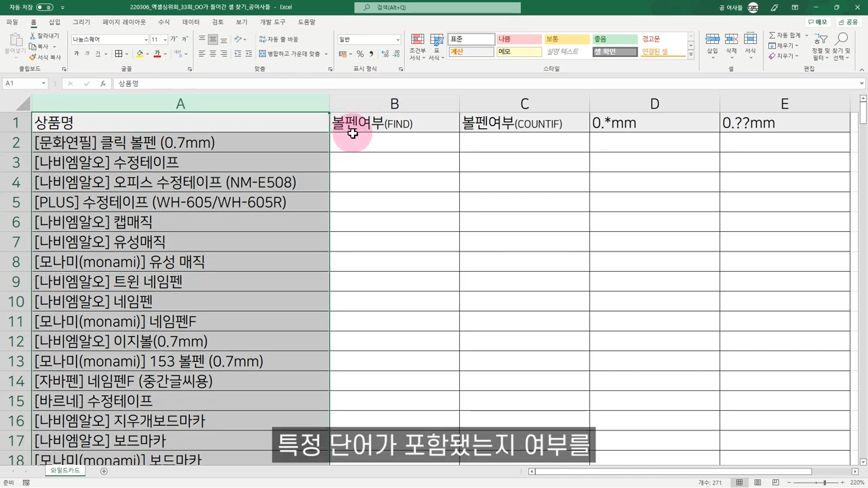Select column D header
The image size is (868, 488).
(x=654, y=104)
